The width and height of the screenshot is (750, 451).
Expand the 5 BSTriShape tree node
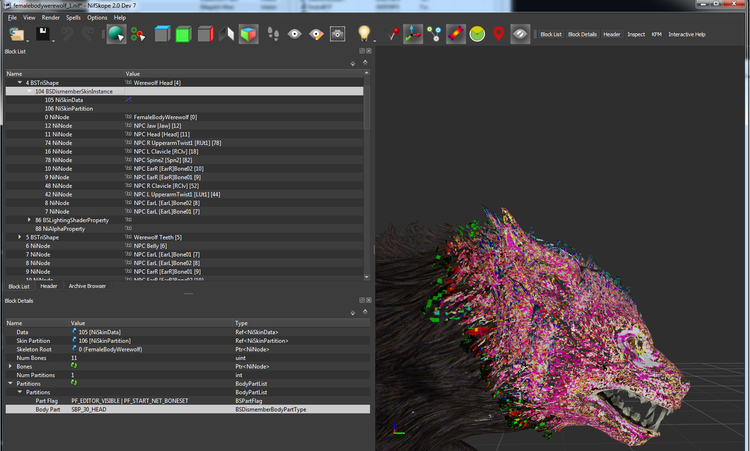[x=20, y=237]
